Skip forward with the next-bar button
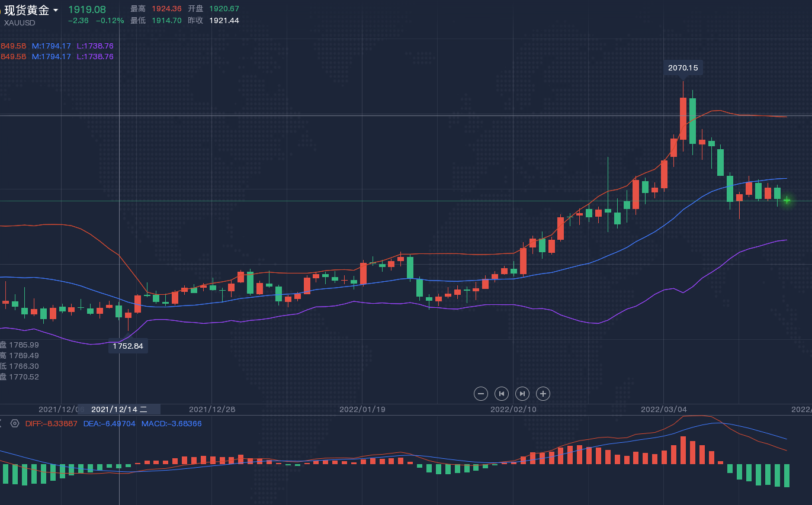This screenshot has height=505, width=812. [x=522, y=394]
